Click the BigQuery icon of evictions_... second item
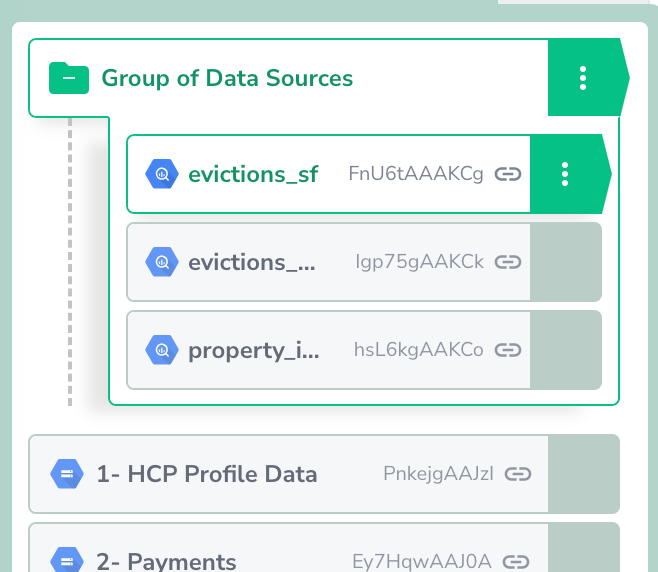Image resolution: width=658 pixels, height=572 pixels. pos(160,262)
